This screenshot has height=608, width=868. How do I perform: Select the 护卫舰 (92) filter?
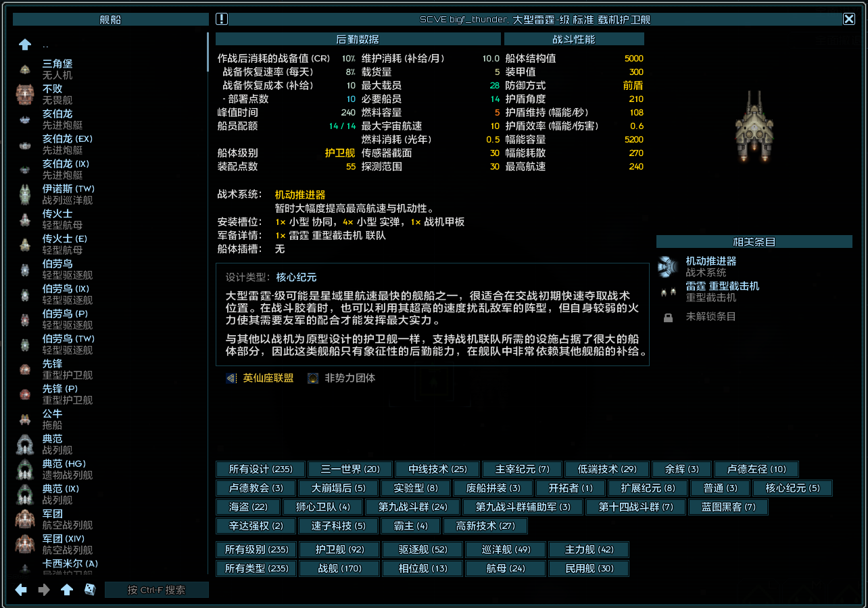(x=340, y=550)
